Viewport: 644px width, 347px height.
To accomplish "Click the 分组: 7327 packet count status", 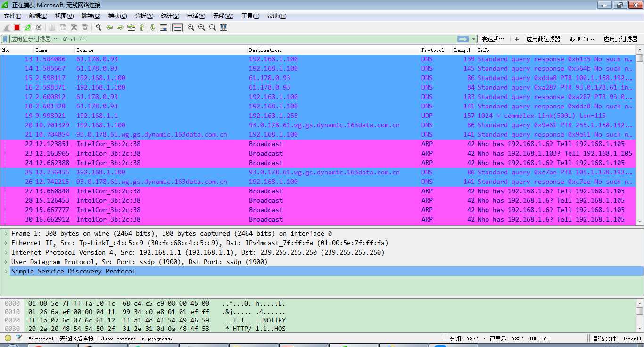I will [464, 339].
